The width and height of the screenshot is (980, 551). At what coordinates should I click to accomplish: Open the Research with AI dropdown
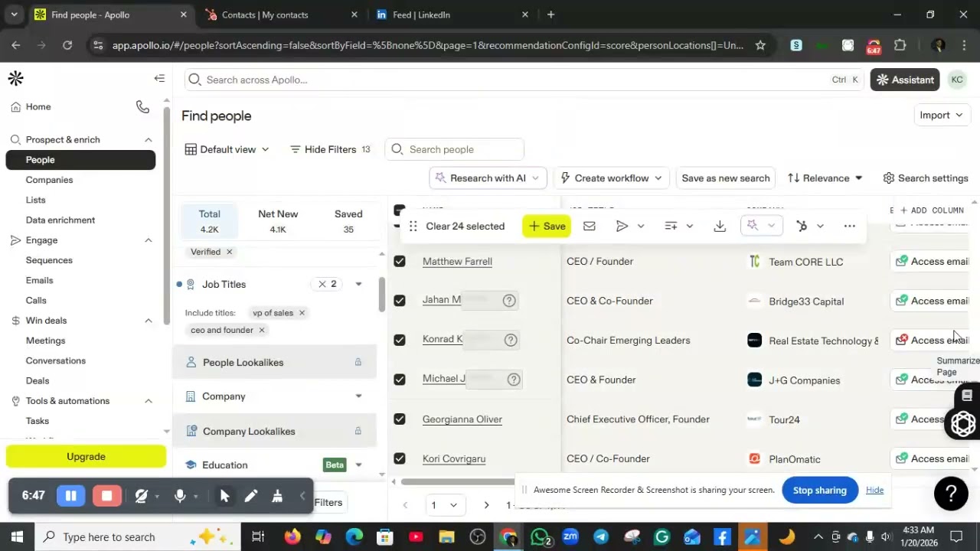487,178
